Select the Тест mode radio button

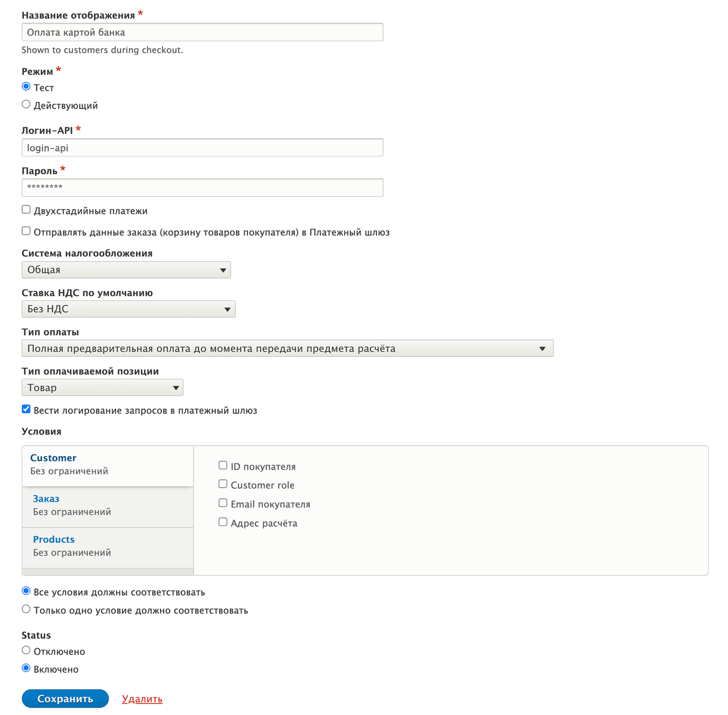pos(26,87)
